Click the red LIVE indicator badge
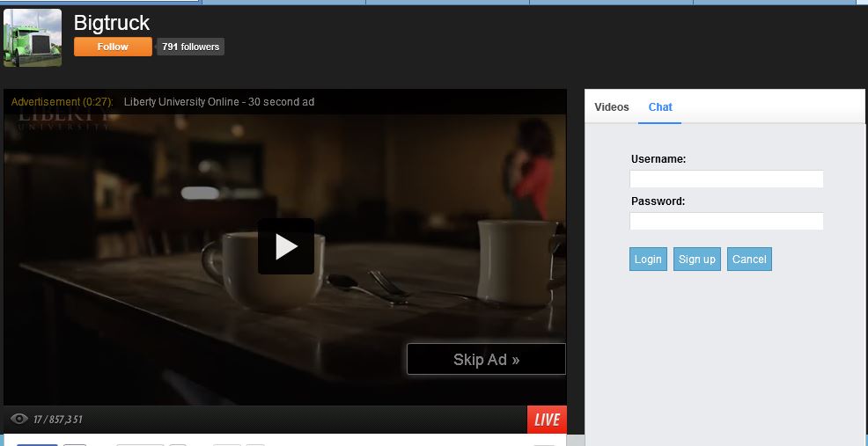868x446 pixels. pos(547,420)
